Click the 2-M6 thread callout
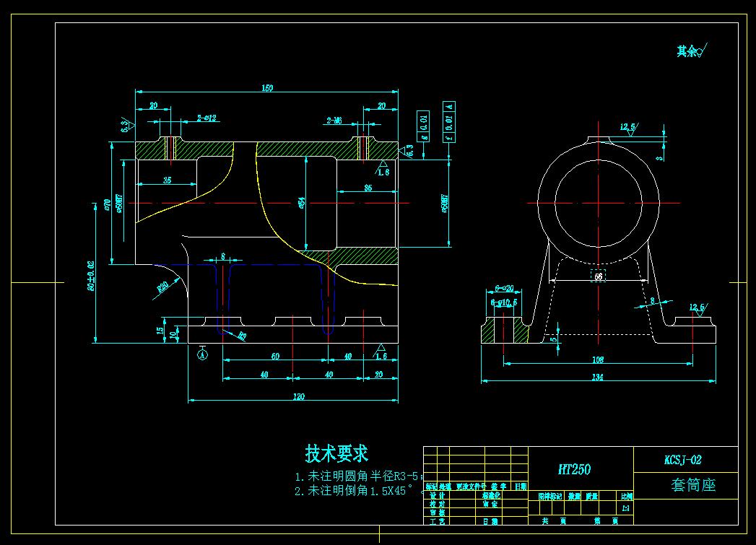 click(334, 121)
